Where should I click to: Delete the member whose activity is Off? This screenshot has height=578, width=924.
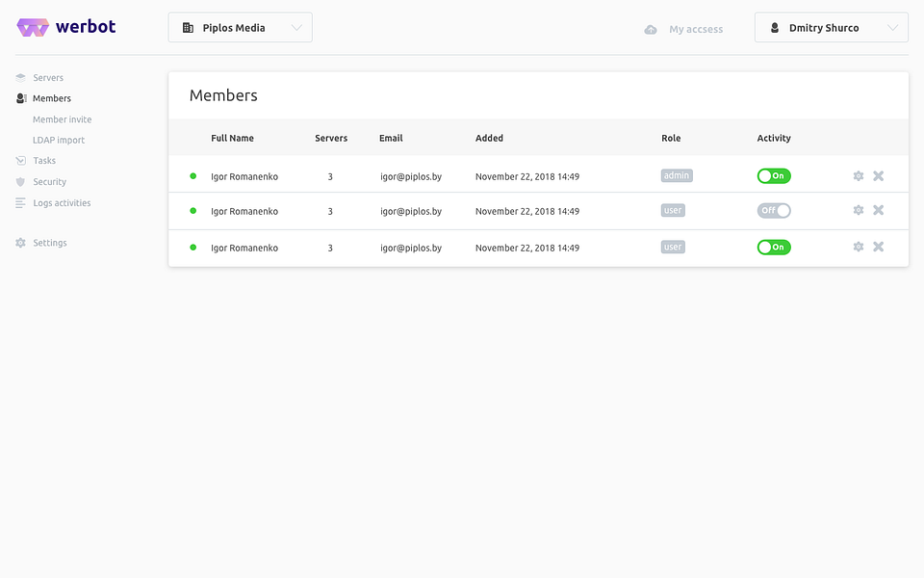click(878, 210)
